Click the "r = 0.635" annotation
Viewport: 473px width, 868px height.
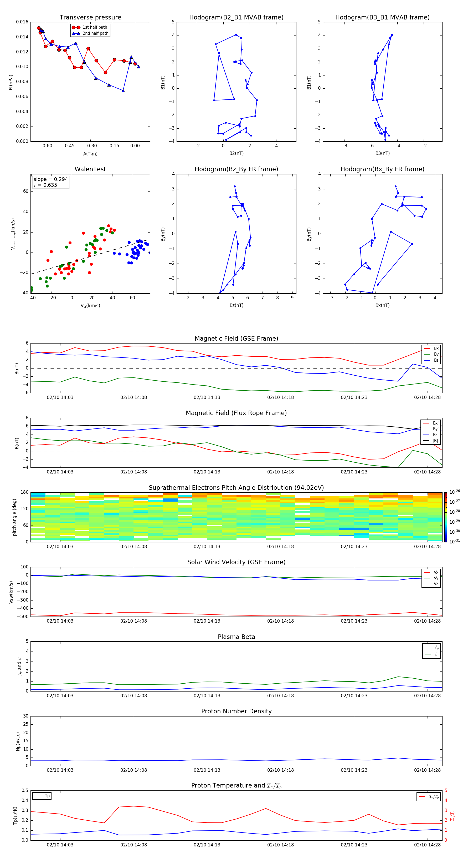(x=45, y=185)
